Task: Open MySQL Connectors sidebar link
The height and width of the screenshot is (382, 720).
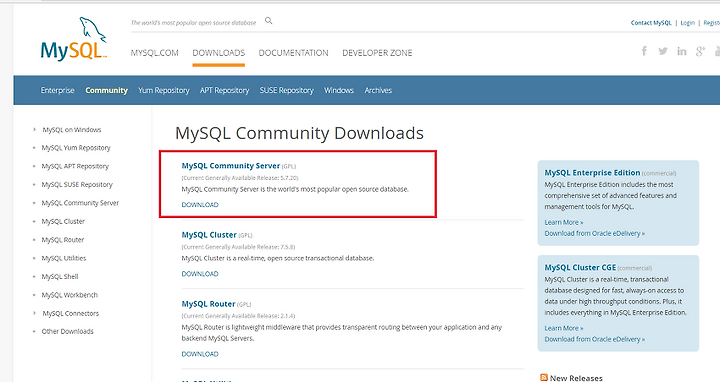Action: click(x=71, y=313)
